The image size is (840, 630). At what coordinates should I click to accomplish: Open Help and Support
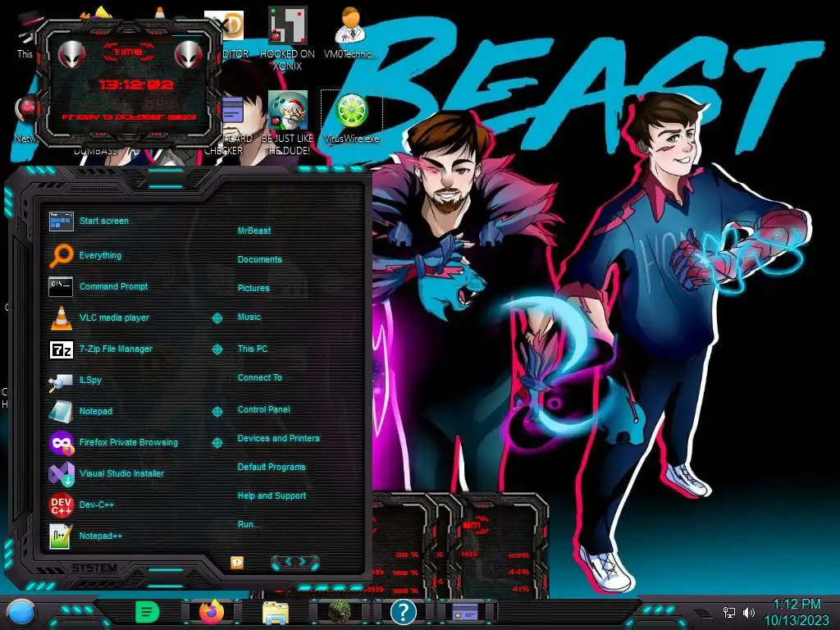click(x=272, y=496)
